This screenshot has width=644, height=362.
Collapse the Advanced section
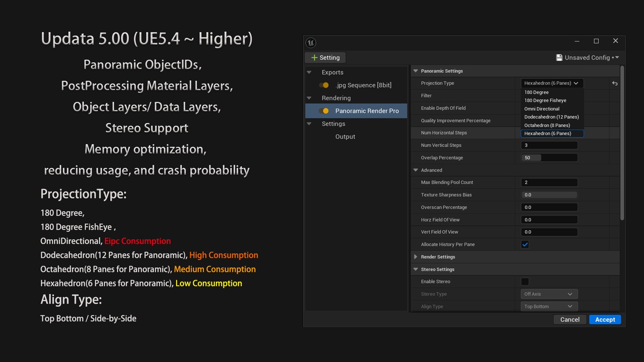point(416,170)
